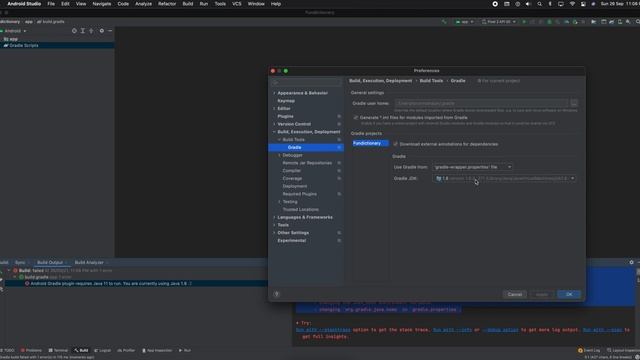Select Keymap in settings tree
640x360 pixels.
(286, 101)
